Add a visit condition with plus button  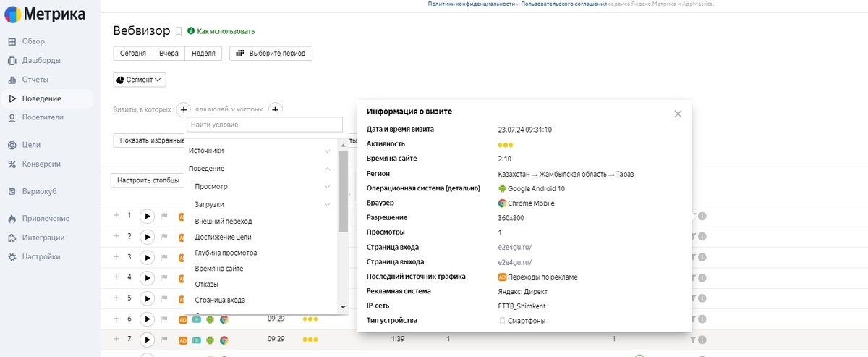[x=183, y=109]
